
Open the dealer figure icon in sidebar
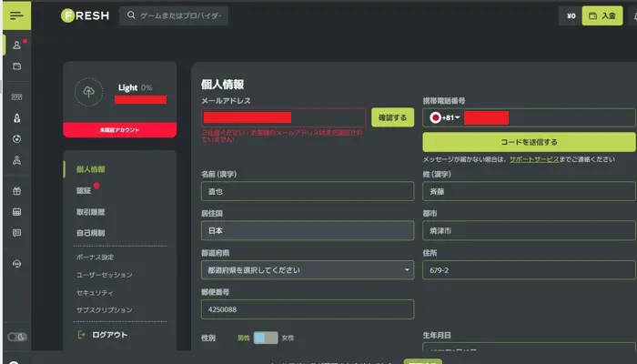[16, 160]
